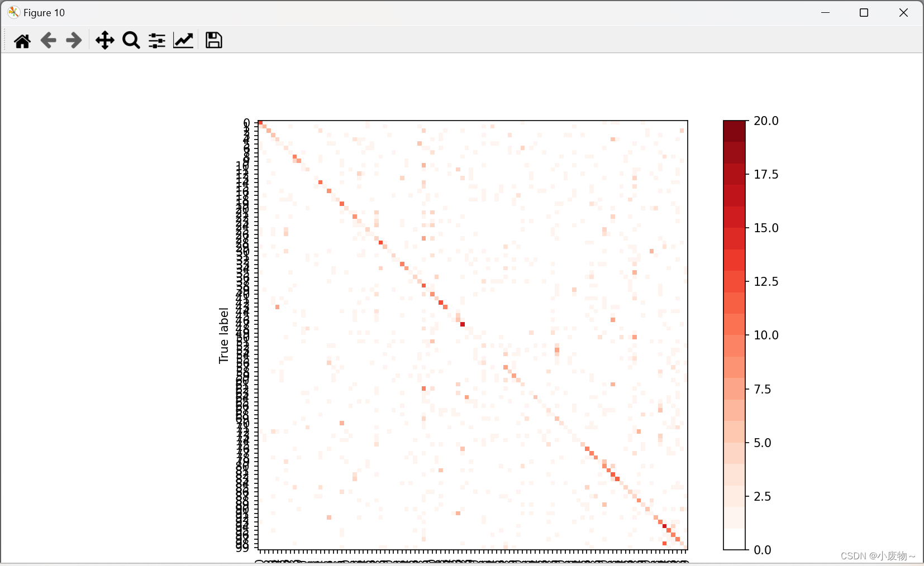Click the 'True label' y-axis title

tap(223, 335)
